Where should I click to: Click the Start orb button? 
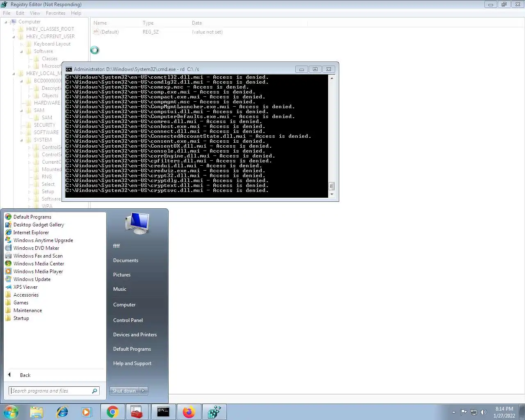(11, 412)
